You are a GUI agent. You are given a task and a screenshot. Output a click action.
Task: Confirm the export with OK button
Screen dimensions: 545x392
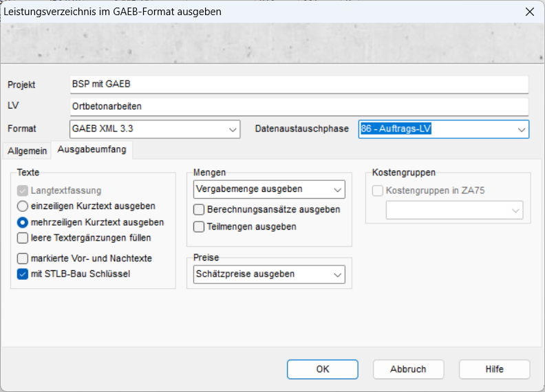(x=322, y=369)
